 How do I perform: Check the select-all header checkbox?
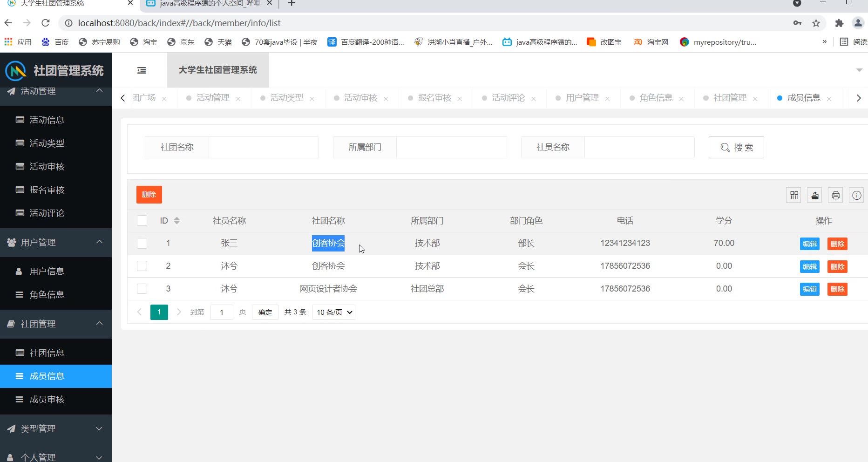tap(142, 221)
